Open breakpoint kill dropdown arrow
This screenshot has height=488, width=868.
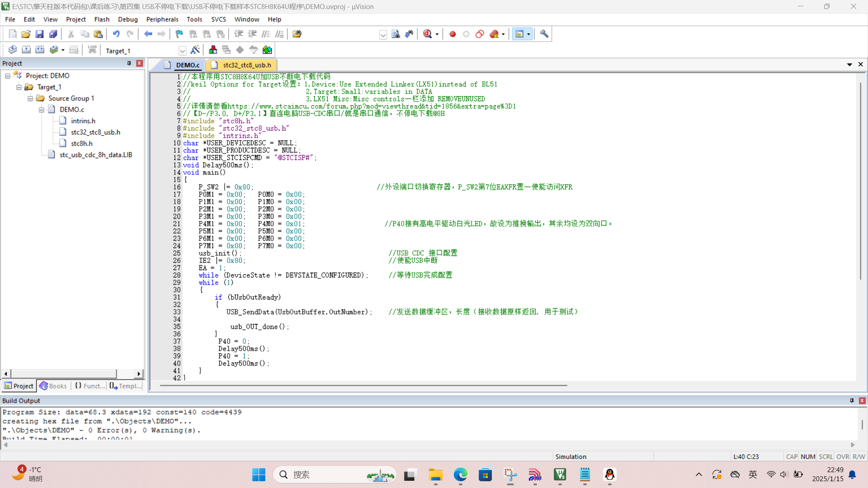click(x=503, y=34)
